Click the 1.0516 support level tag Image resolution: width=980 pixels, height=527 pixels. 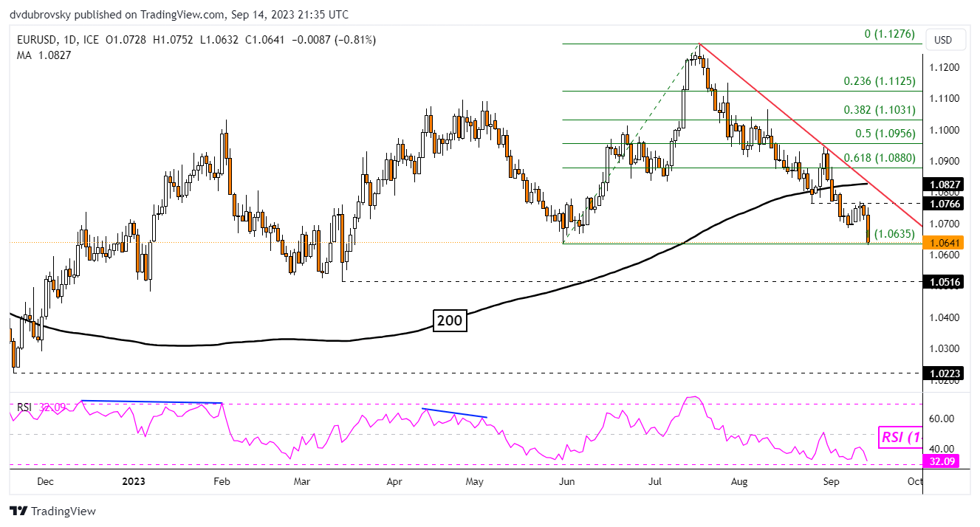tap(945, 281)
